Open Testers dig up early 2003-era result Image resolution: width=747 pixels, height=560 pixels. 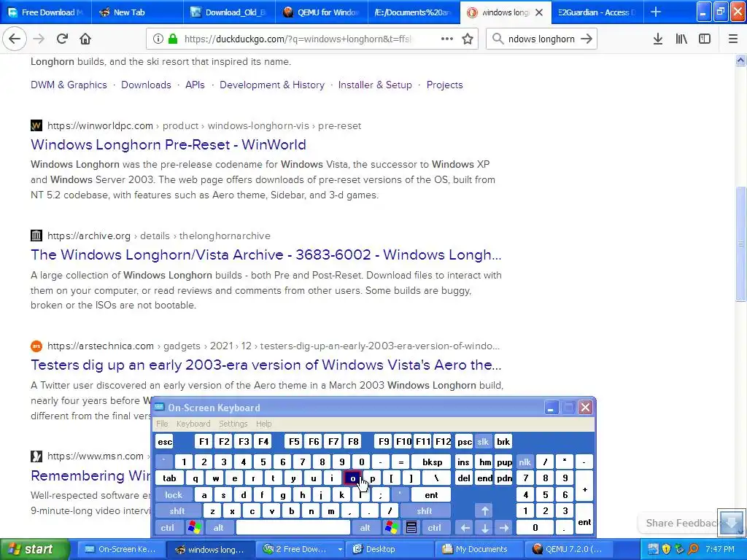[266, 365]
